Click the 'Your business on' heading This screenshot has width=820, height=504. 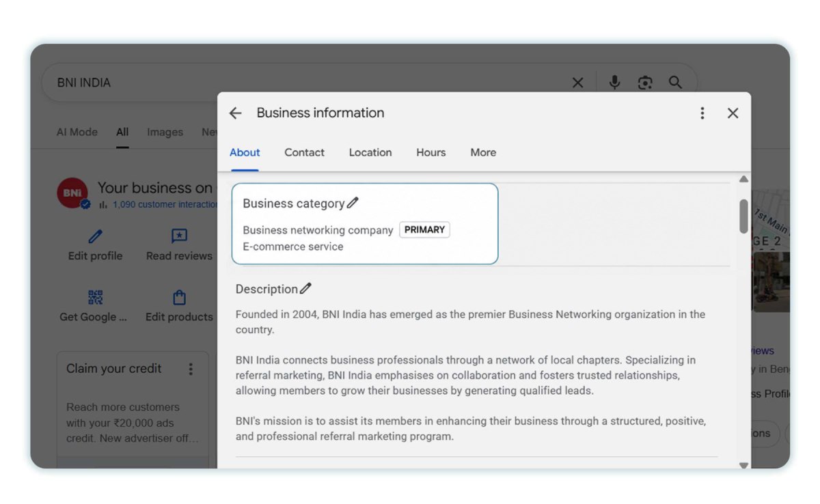click(155, 188)
